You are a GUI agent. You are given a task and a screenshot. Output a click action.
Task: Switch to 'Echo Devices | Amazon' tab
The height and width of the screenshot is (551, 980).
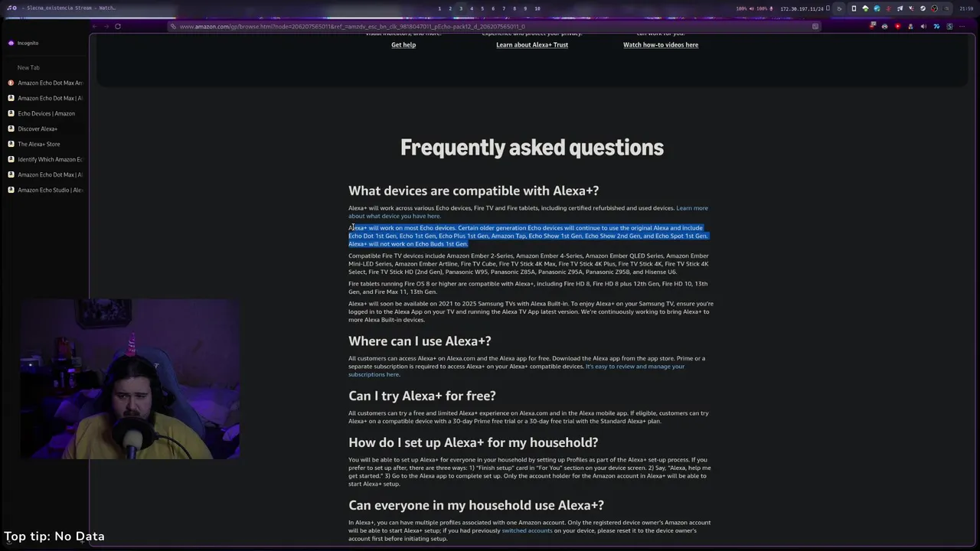[44, 113]
